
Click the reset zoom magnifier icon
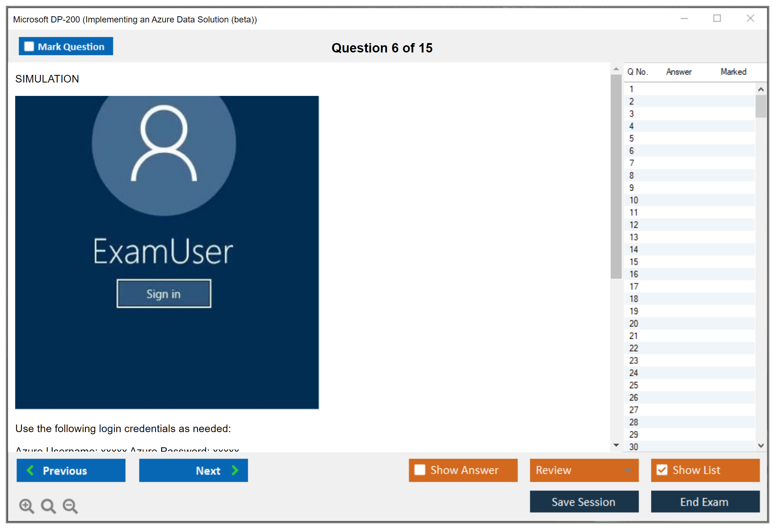point(48,506)
